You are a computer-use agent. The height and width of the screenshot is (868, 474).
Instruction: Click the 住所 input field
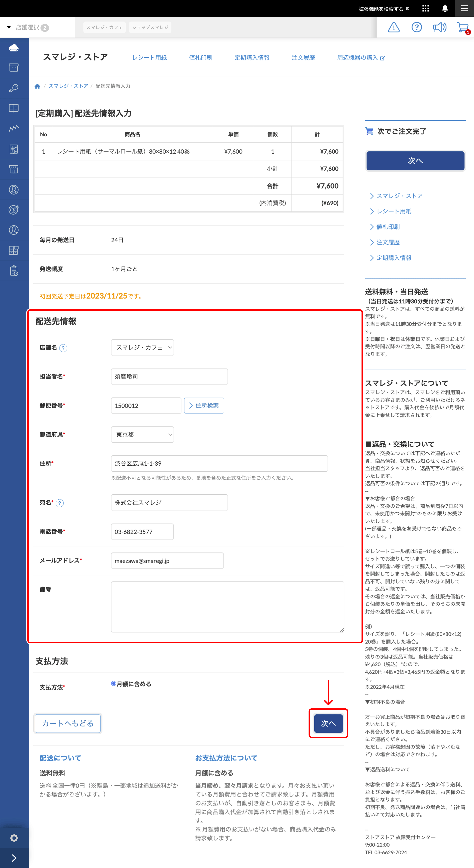219,463
